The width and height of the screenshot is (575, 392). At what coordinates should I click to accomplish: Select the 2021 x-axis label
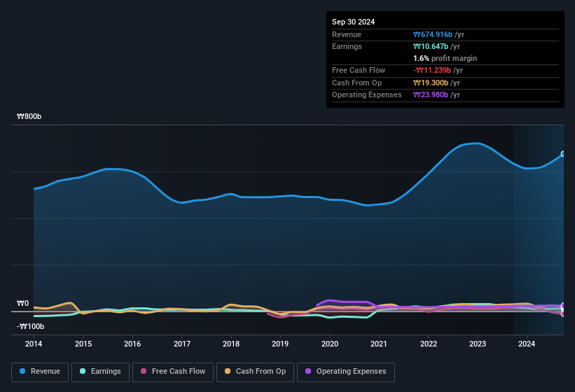379,344
